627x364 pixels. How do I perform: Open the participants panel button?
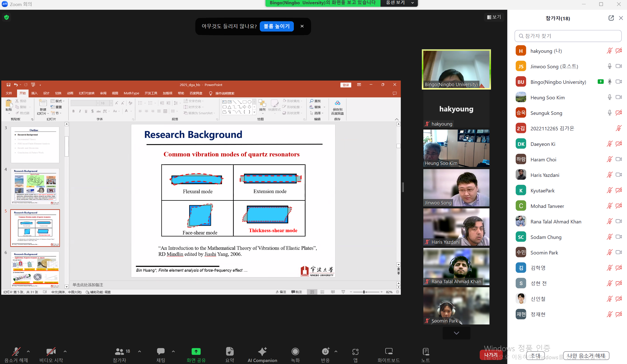pos(122,354)
